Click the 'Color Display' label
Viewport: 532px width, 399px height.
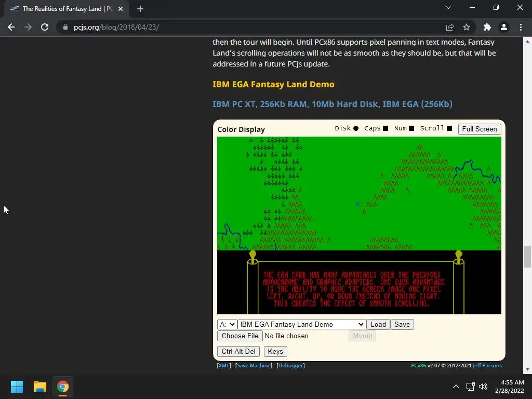pyautogui.click(x=241, y=129)
